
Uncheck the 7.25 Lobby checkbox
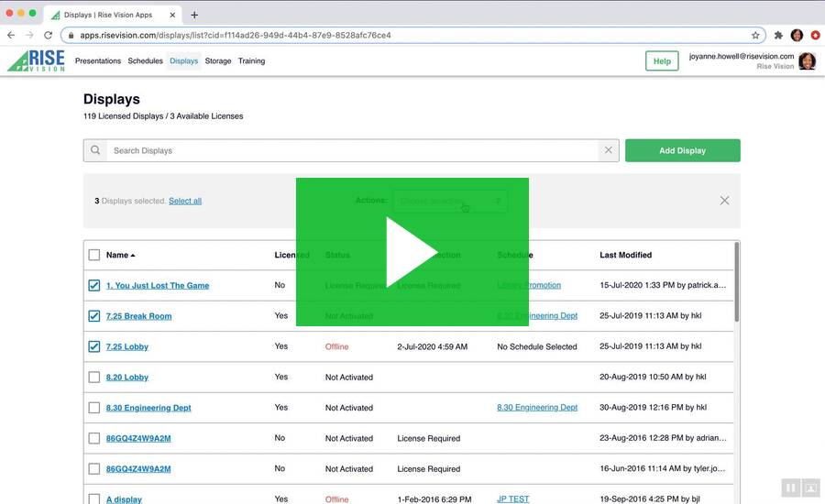pyautogui.click(x=94, y=346)
